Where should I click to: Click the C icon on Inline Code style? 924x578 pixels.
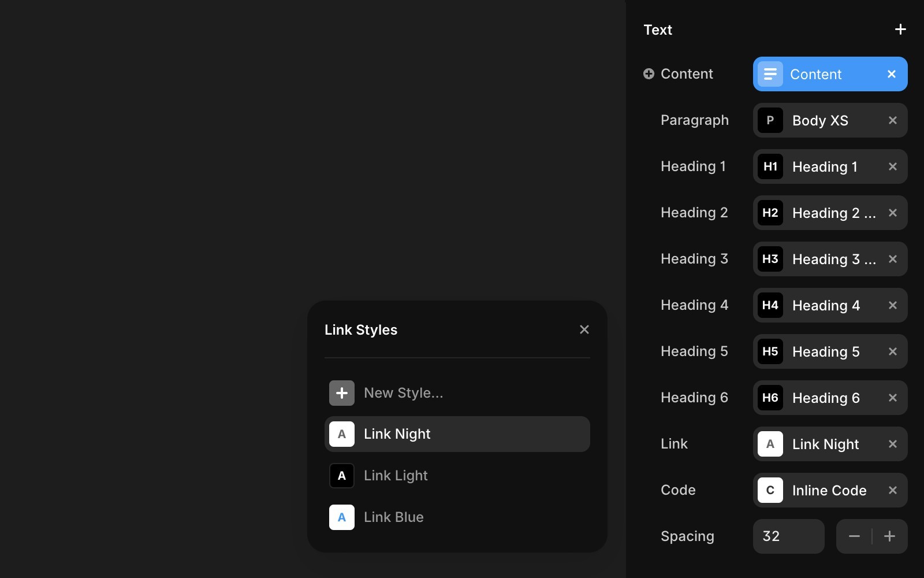coord(770,490)
